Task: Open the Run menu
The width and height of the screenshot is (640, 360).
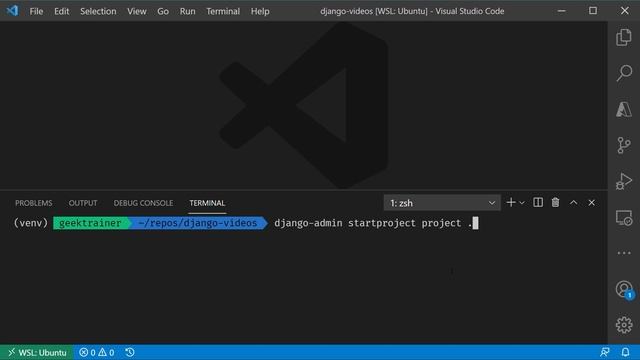Action: click(x=187, y=11)
